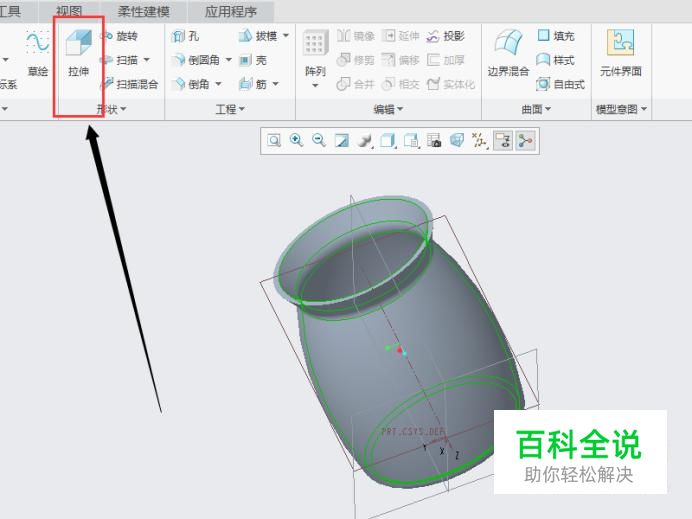Toggle the annotation display icon
Screen dimensions: 692x519
tap(503, 141)
